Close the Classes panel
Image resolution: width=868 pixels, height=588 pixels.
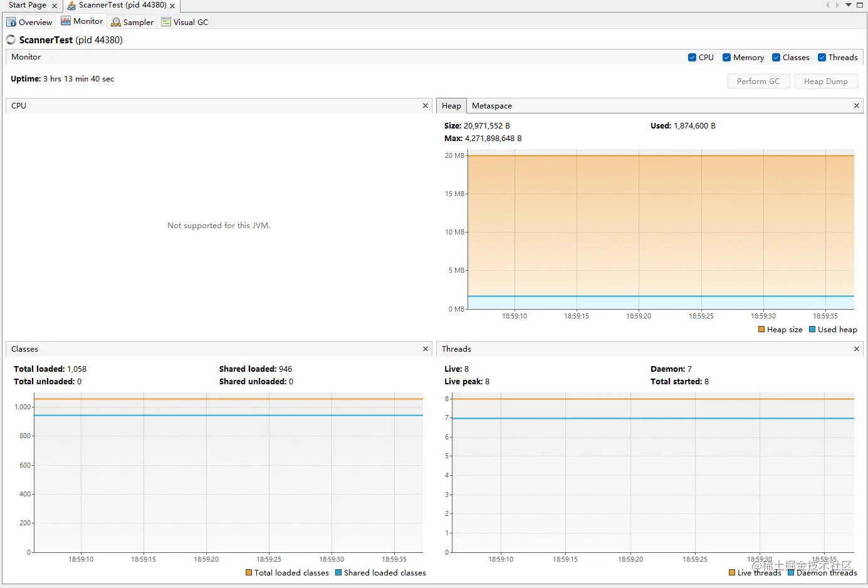426,349
